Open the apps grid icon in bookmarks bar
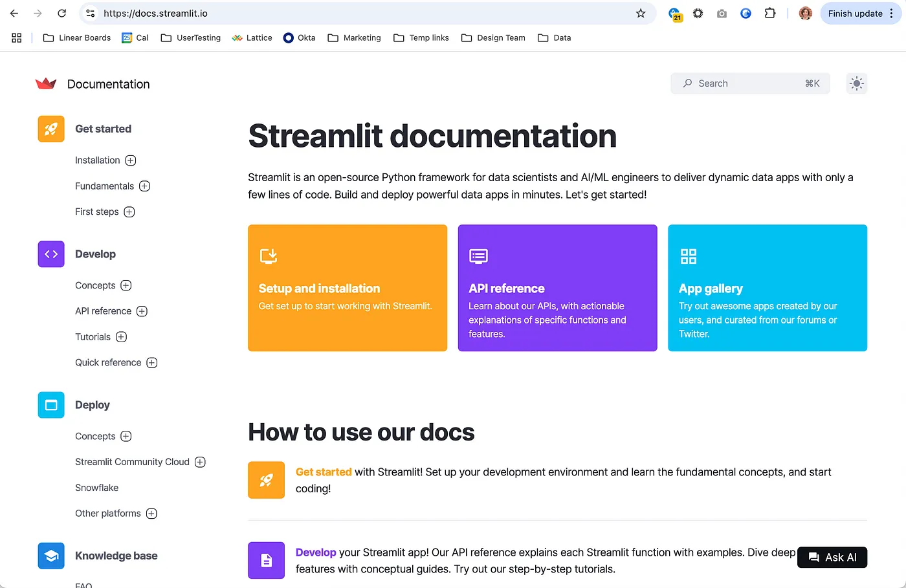 pyautogui.click(x=17, y=38)
